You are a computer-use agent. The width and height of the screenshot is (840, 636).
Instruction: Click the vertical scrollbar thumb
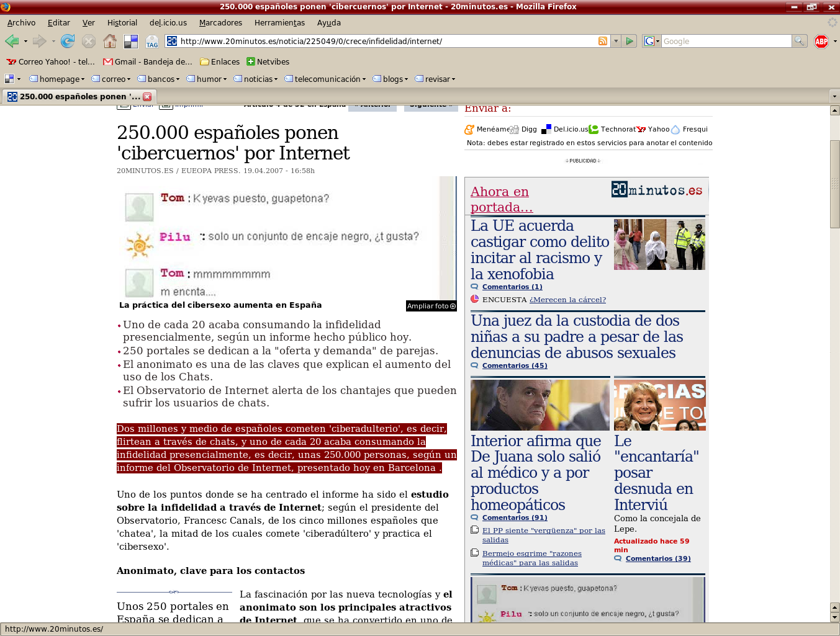coord(835,184)
